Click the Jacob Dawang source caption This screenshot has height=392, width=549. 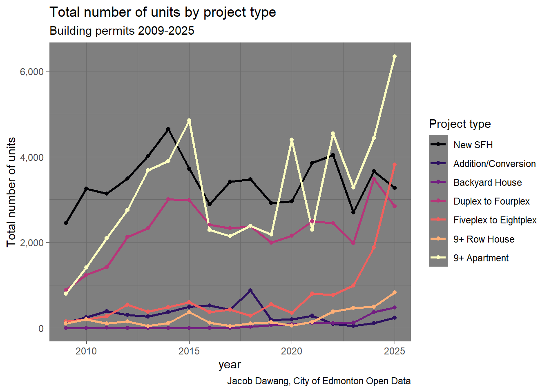coord(319,381)
